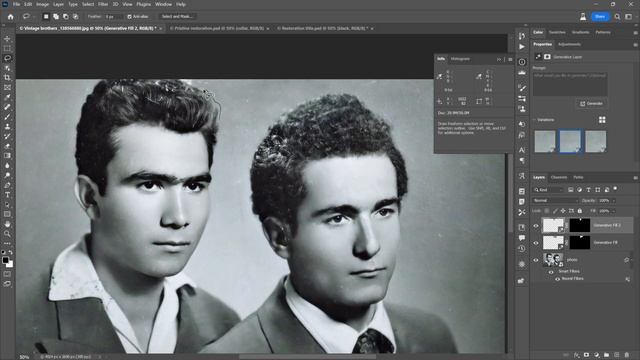This screenshot has width=640, height=360.
Task: Open the Color panel menu
Action: click(x=636, y=33)
